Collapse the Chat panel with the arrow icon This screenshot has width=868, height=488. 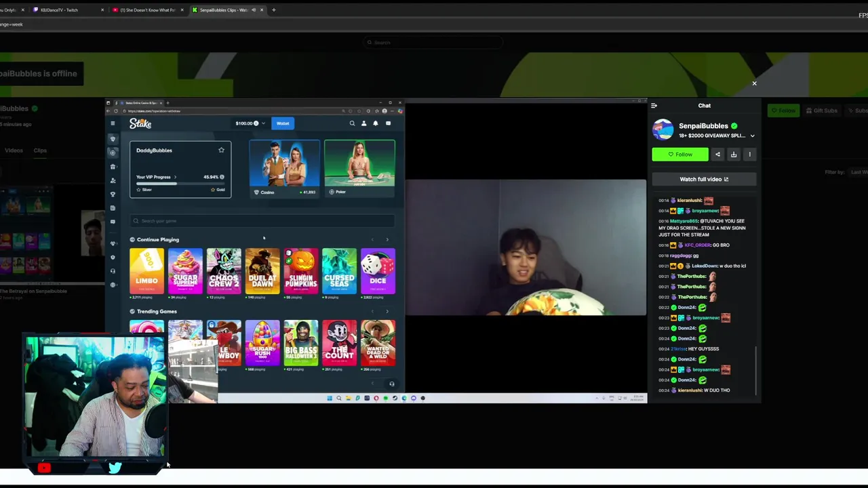pos(654,106)
